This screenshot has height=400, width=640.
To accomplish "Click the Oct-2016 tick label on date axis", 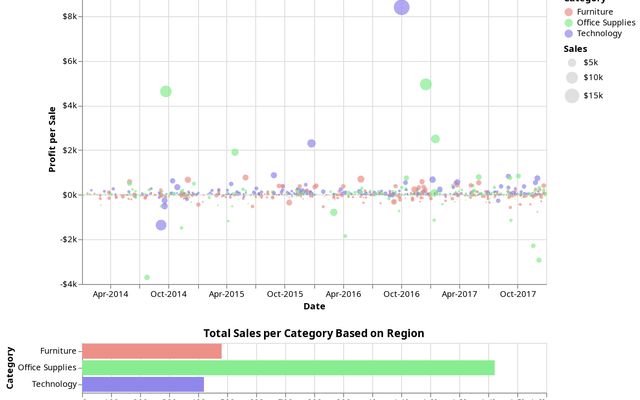I will click(x=401, y=294).
